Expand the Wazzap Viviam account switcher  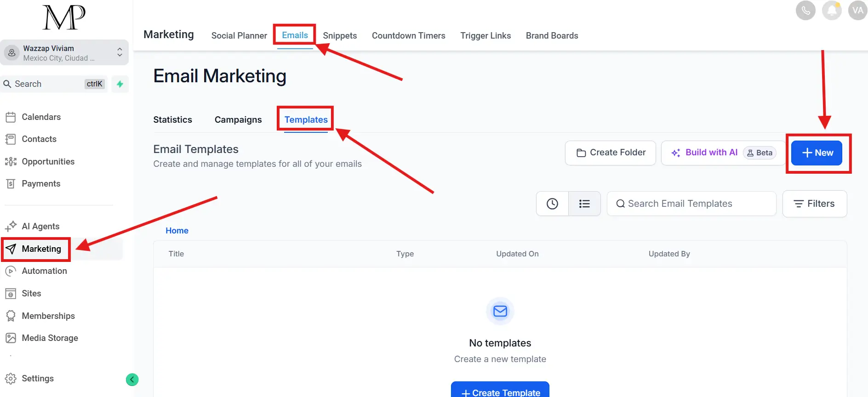pos(64,52)
